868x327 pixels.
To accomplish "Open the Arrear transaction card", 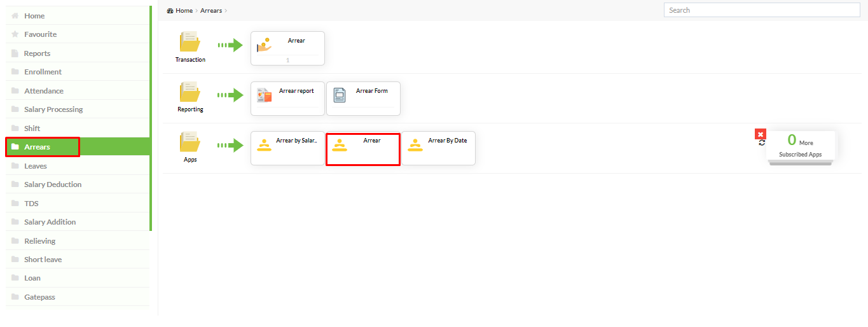I will click(287, 48).
